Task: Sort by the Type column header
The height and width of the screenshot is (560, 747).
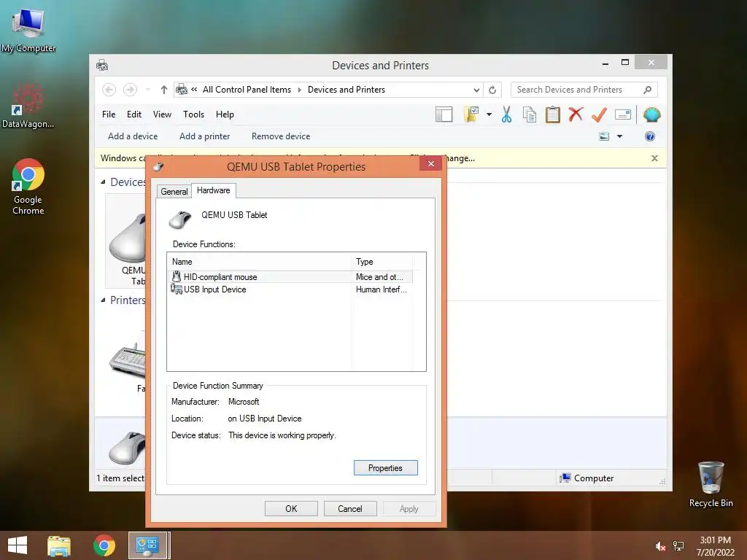Action: click(382, 262)
